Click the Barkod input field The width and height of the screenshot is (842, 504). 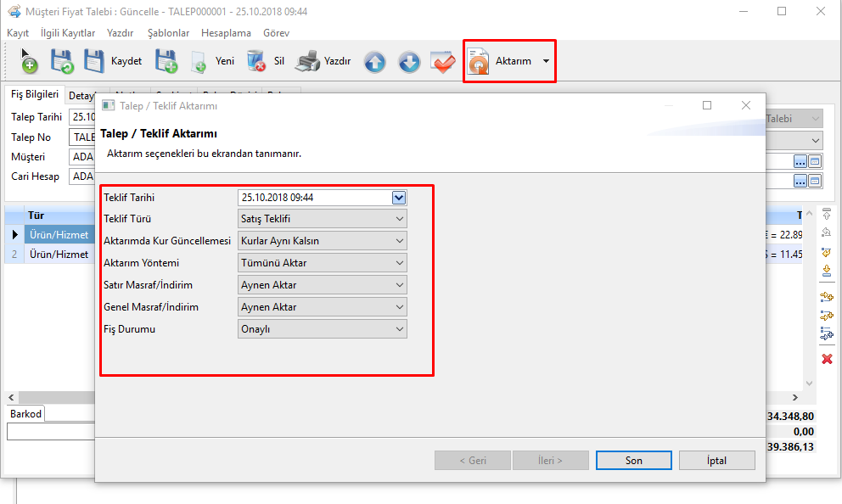pos(51,432)
